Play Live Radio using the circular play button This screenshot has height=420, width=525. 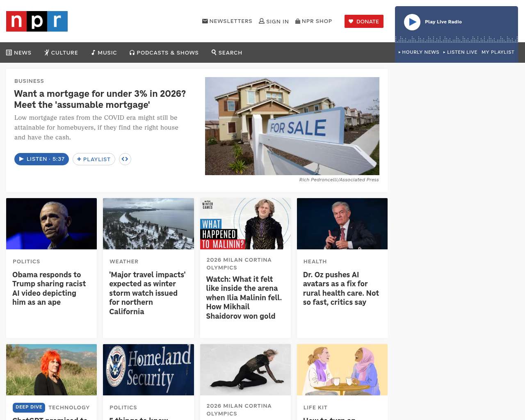click(x=412, y=22)
